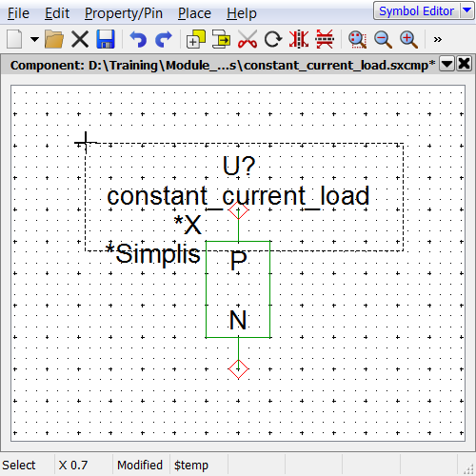Expand the New document dropdown arrow
Screen dimensions: 476x476
click(x=34, y=39)
